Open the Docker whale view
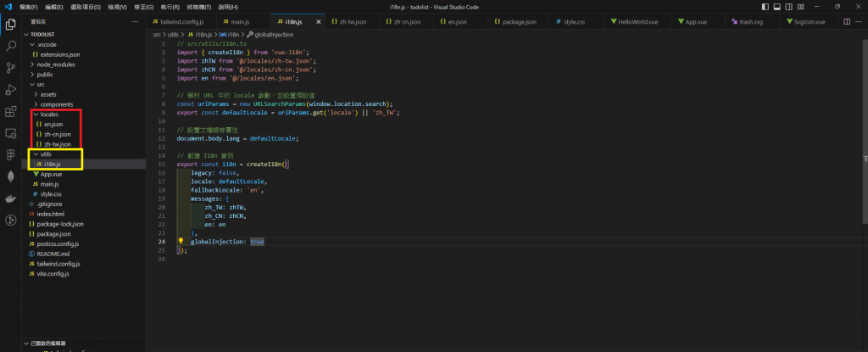Image resolution: width=868 pixels, height=352 pixels. tap(10, 198)
